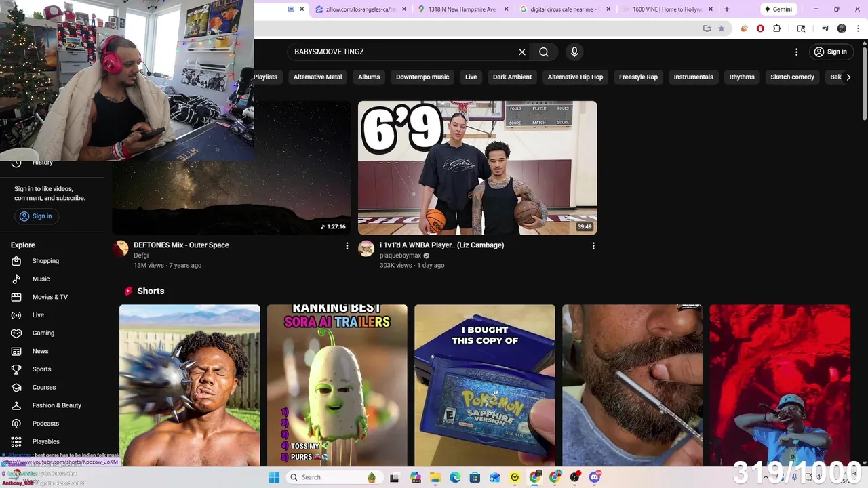Open the Chrome media controls icon
Viewport: 868px width, 488px height.
click(x=825, y=28)
